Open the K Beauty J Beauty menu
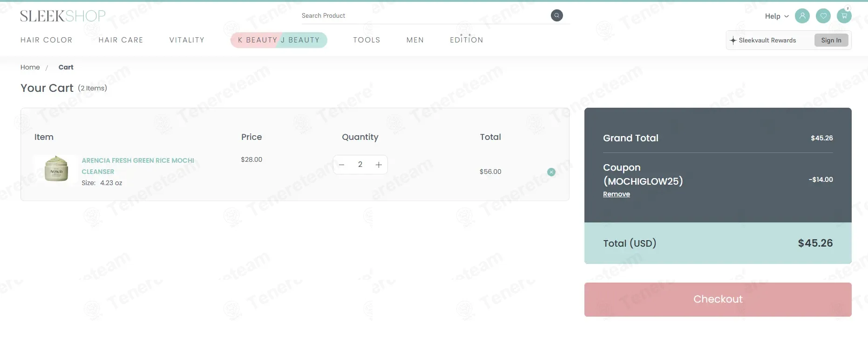 279,40
